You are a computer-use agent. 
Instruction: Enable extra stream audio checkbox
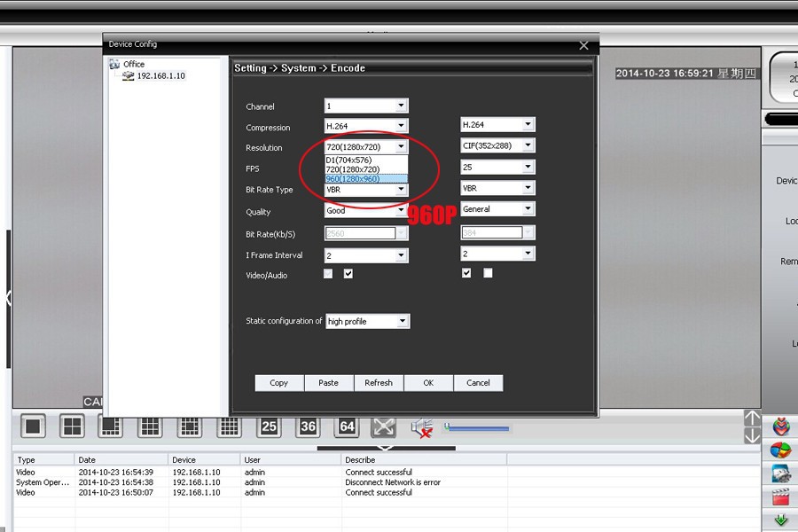pyautogui.click(x=488, y=273)
